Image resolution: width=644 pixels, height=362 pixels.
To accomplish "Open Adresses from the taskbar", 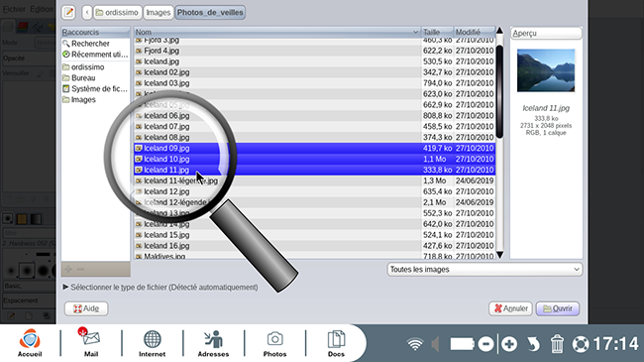I will pyautogui.click(x=213, y=342).
